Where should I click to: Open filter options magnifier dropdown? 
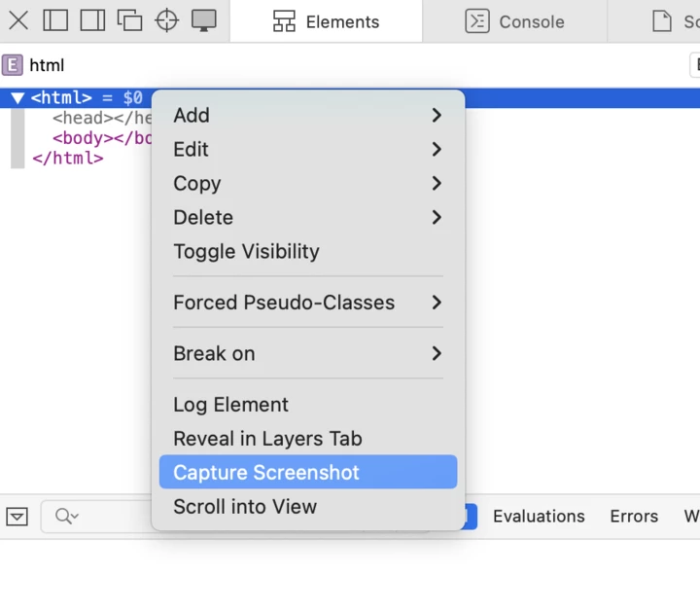click(67, 516)
